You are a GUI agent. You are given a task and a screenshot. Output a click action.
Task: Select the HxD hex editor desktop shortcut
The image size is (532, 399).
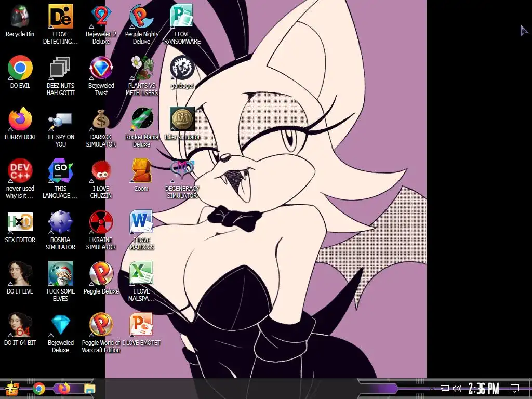click(20, 222)
